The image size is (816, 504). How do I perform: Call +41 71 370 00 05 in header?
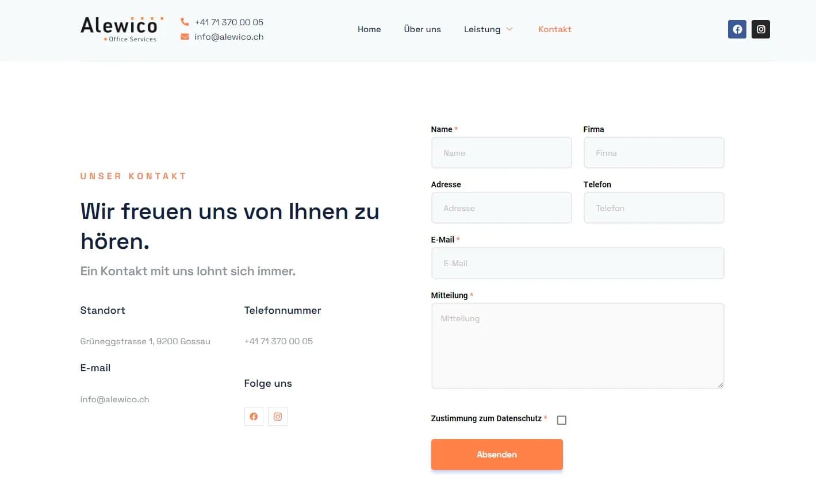pos(229,22)
